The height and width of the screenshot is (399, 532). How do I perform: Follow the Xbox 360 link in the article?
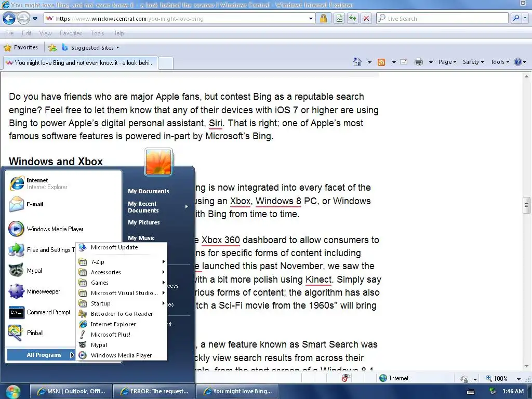click(x=220, y=240)
